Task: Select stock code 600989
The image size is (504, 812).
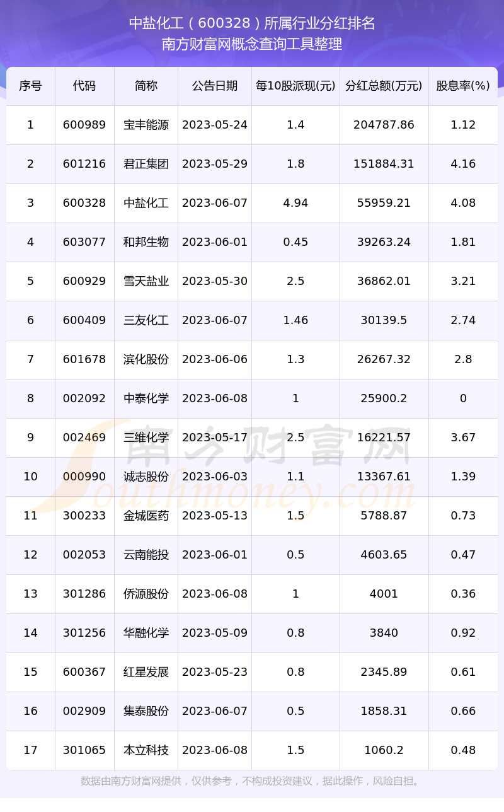Action: pos(84,125)
